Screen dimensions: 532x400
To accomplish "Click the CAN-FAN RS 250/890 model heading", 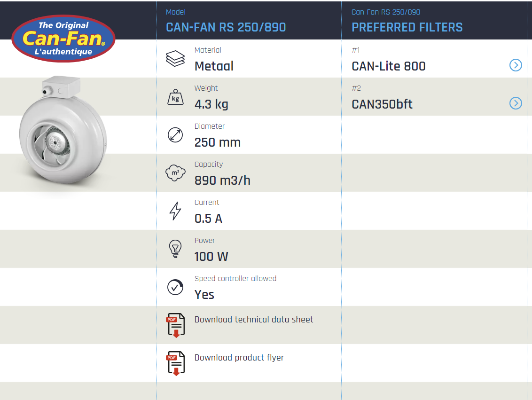I will [x=226, y=27].
